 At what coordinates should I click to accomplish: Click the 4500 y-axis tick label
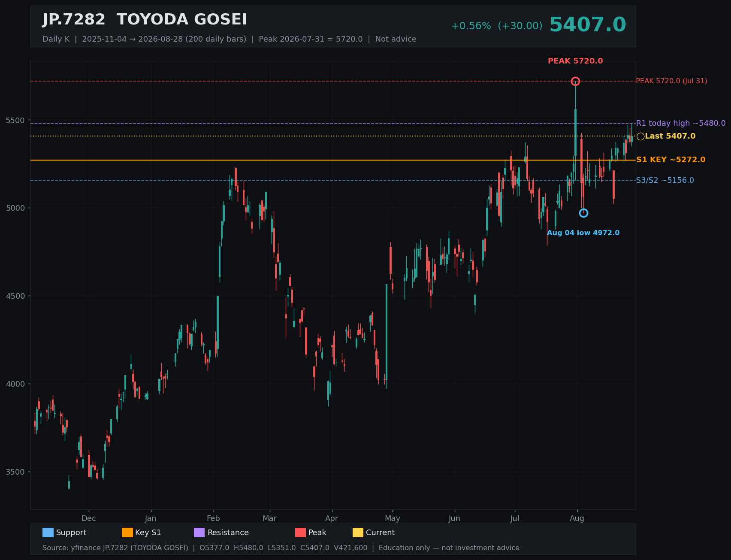[x=15, y=296]
